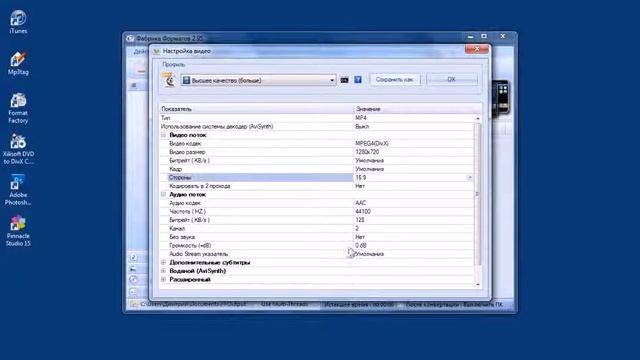Select the Adobe Photoshop desktop shortcut

(x=18, y=190)
